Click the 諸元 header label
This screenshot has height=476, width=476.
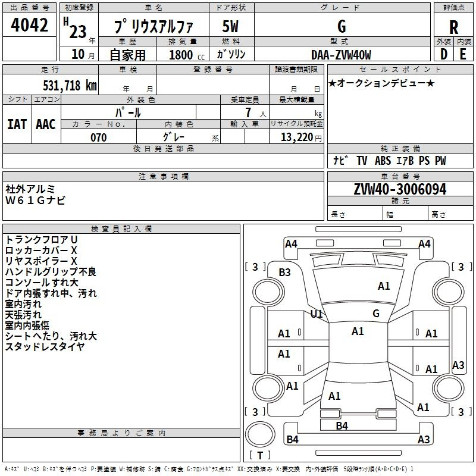[x=400, y=201]
